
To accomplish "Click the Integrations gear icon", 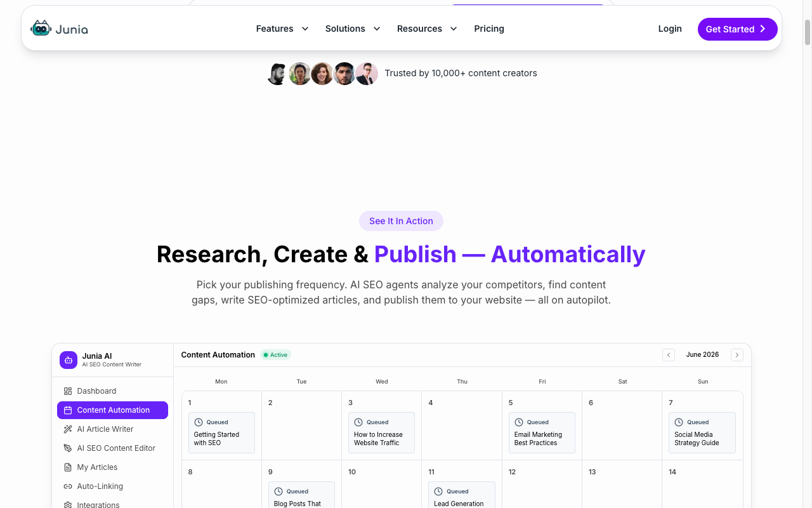I will [68, 505].
